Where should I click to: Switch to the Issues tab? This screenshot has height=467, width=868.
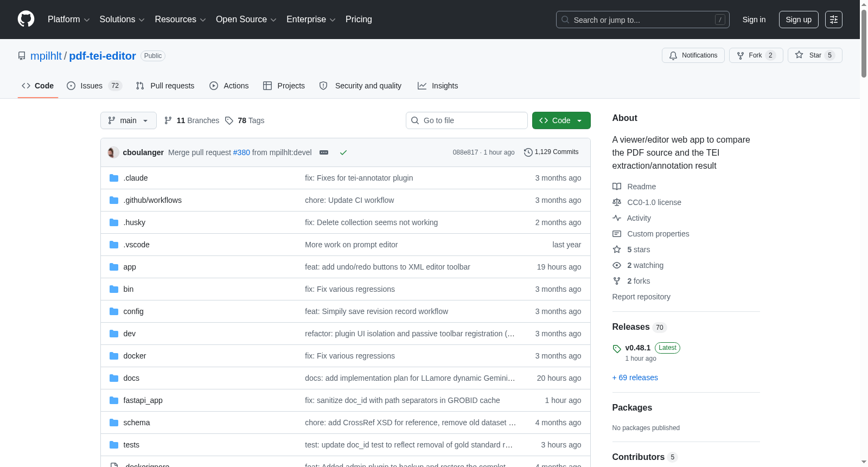(94, 86)
